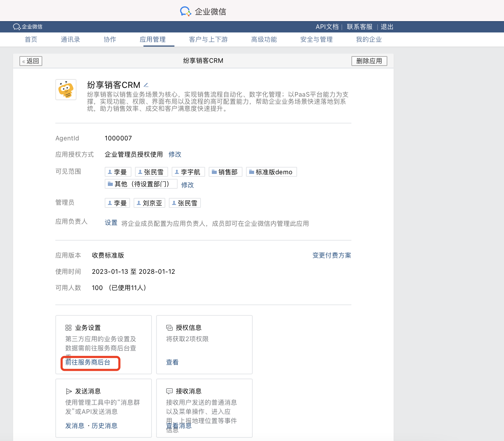Edit app name with the pencil icon
504x441 pixels.
point(146,85)
